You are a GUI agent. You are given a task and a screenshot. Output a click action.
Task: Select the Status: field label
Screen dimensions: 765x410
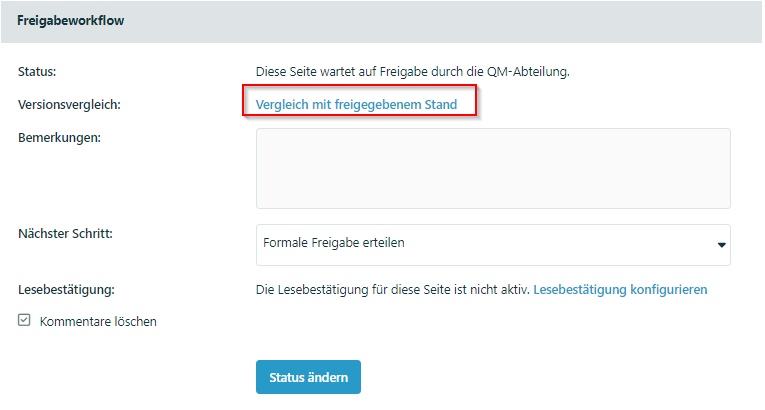[x=37, y=72]
